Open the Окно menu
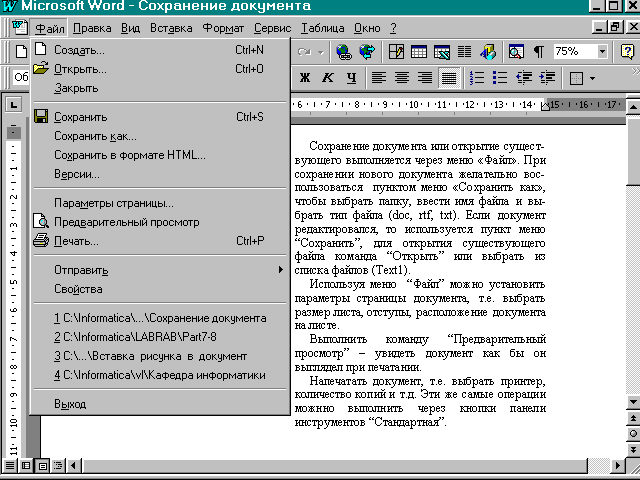This screenshot has width=640, height=480. click(367, 28)
